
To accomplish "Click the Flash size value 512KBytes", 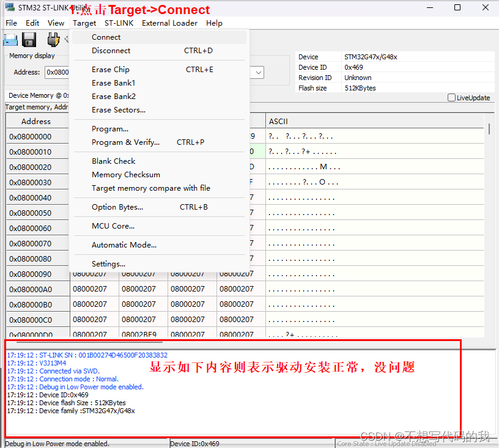I will pyautogui.click(x=360, y=88).
